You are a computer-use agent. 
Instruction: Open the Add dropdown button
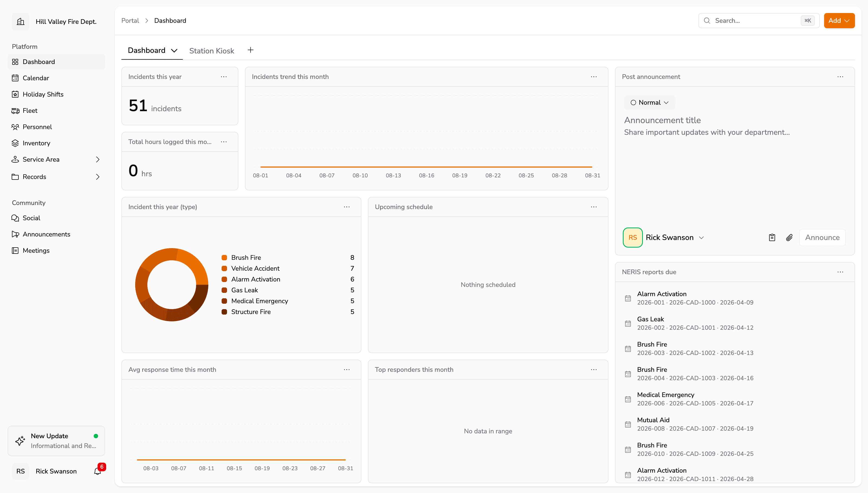839,21
